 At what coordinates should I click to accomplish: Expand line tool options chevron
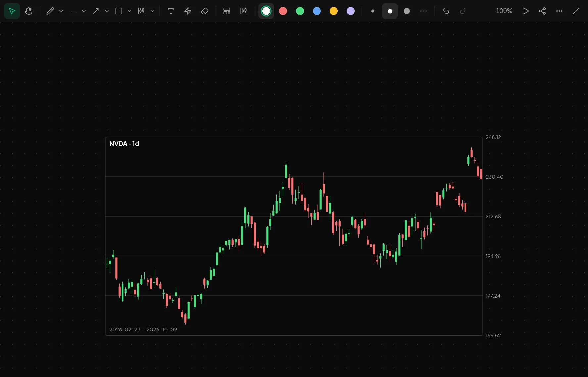click(x=84, y=11)
